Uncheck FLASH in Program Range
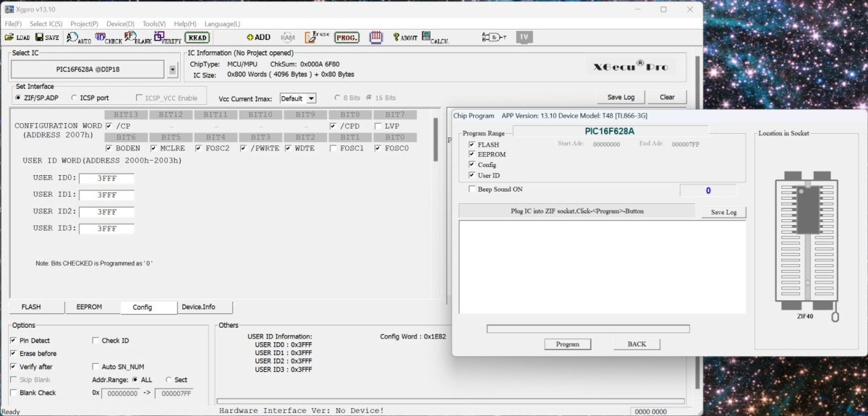This screenshot has height=416, width=868. pos(472,145)
